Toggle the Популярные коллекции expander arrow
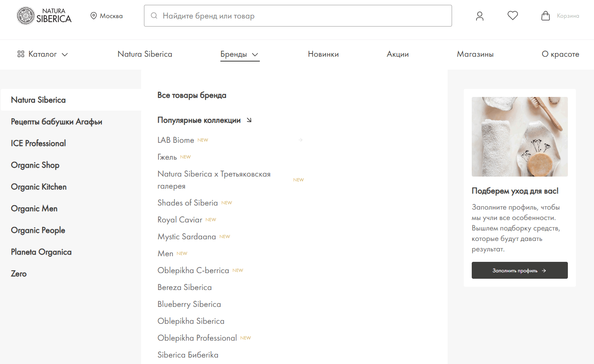Screen dimensions: 594x364 249,120
